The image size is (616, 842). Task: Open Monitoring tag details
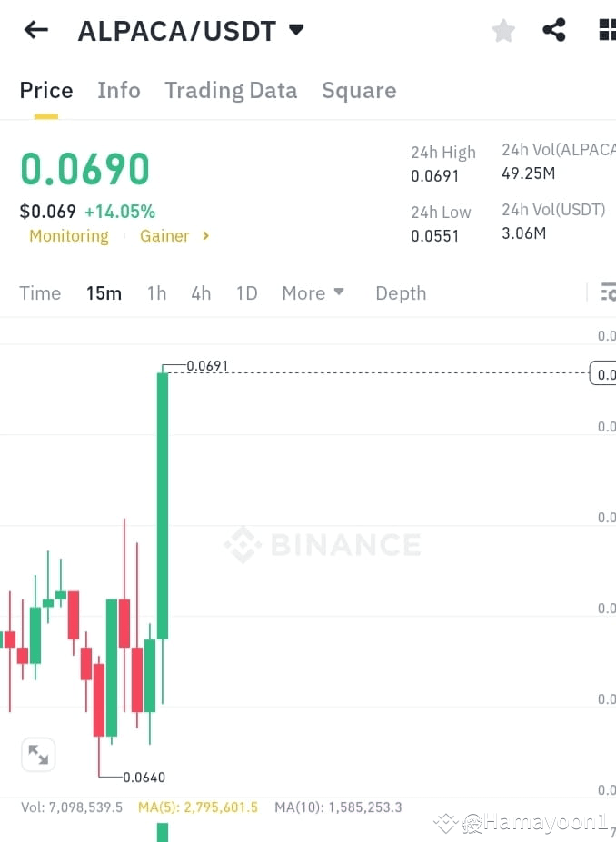(x=69, y=235)
